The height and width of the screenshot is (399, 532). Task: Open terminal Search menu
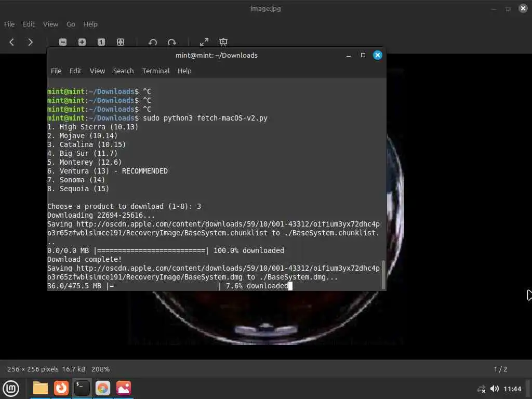[x=123, y=71]
